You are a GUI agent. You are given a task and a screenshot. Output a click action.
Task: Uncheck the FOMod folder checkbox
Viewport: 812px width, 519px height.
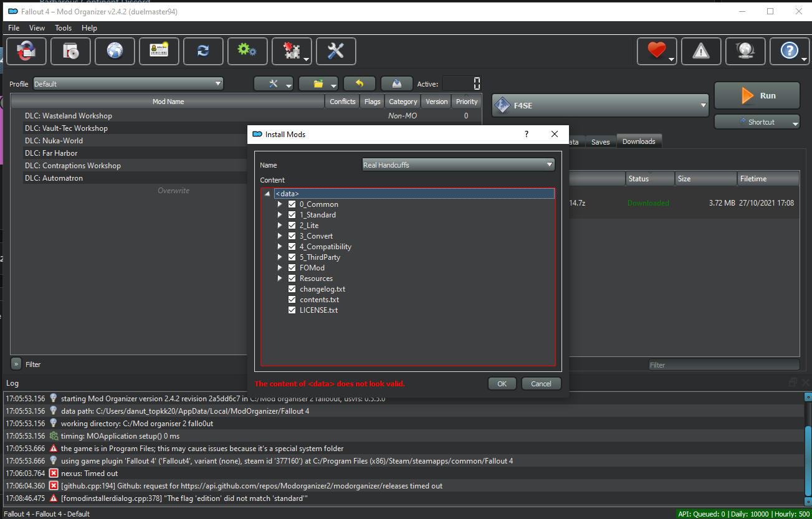coord(292,268)
